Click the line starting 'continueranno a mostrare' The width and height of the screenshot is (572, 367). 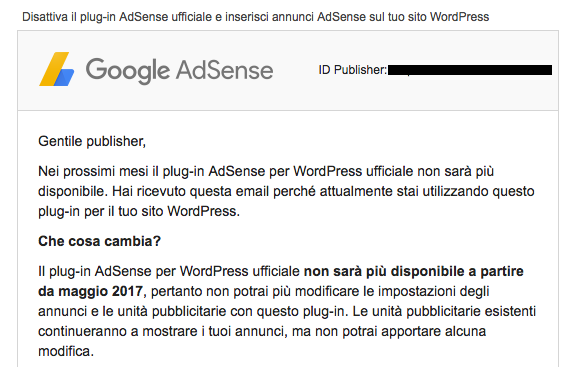262,332
